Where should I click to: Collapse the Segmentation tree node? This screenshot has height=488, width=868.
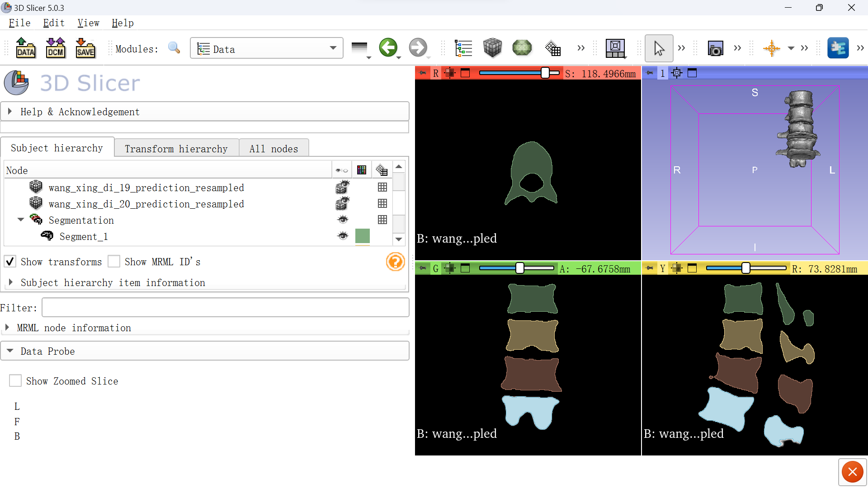21,220
